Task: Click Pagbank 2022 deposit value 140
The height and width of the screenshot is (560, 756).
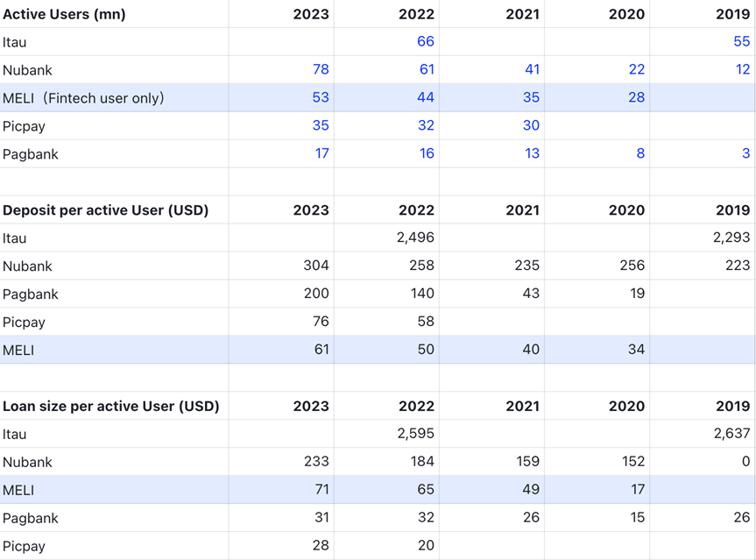Action: (x=422, y=294)
